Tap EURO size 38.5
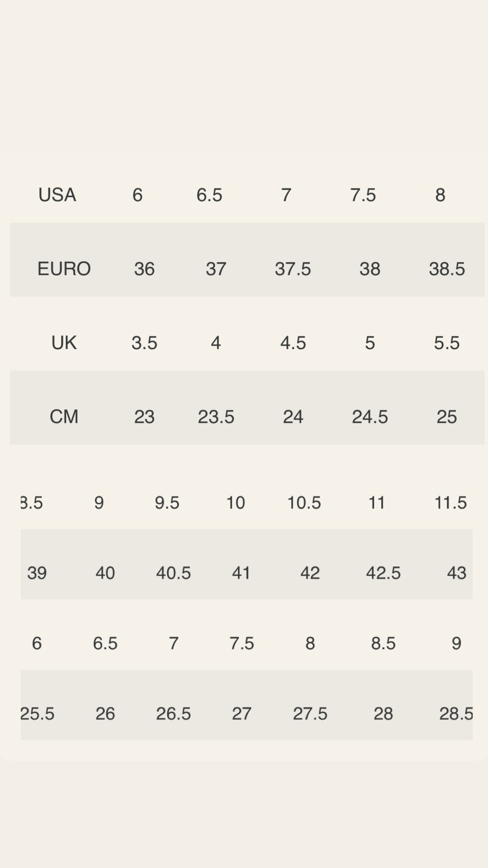This screenshot has width=488, height=868. 447,269
